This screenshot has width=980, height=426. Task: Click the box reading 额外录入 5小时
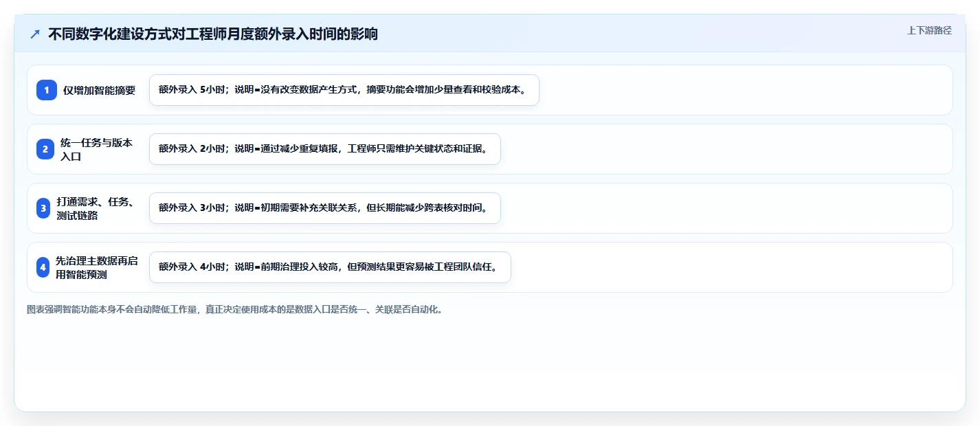[x=344, y=90]
